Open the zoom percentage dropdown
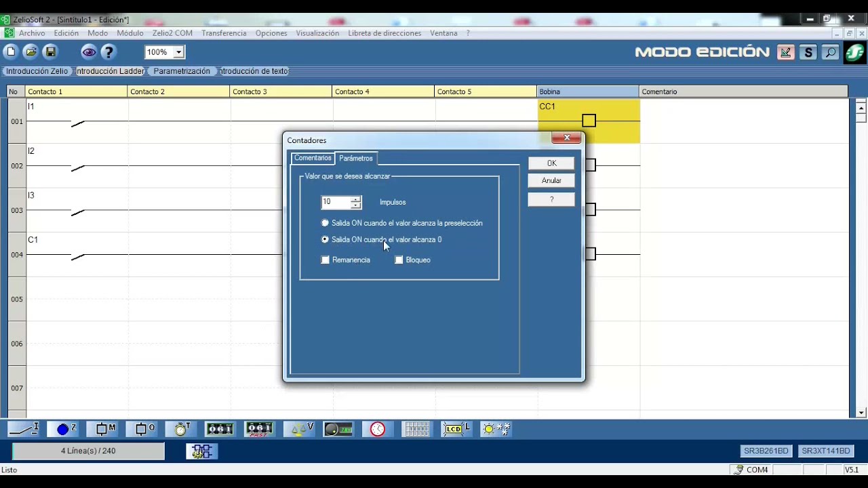 click(178, 52)
